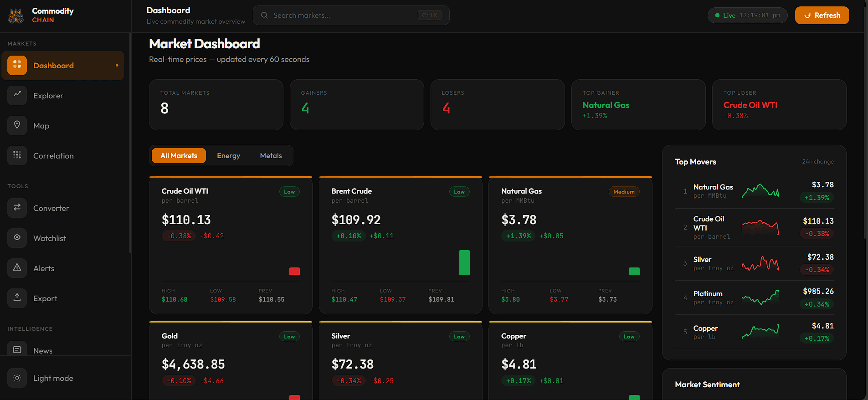Click the red bar on Crude Oil WTI card
This screenshot has height=400, width=868.
pos(294,271)
